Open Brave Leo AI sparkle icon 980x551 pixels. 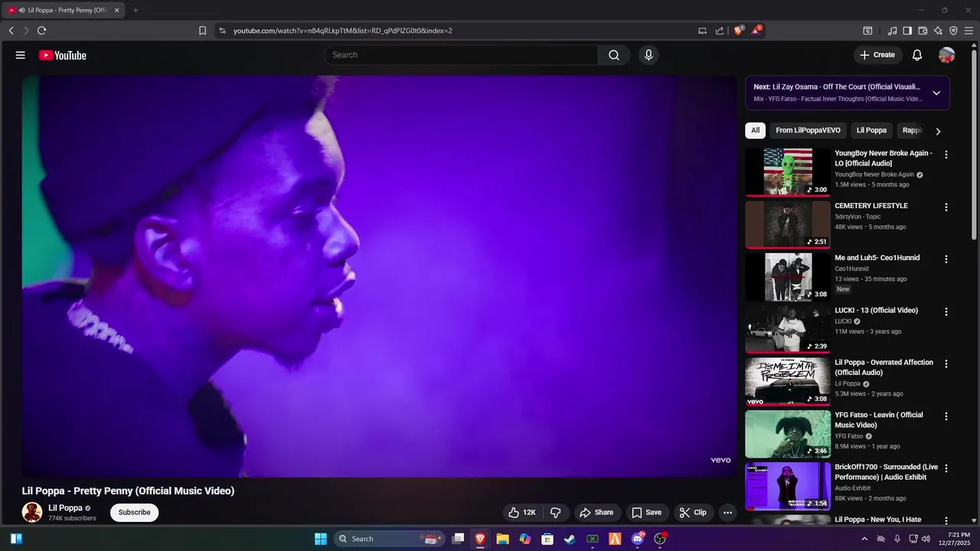pyautogui.click(x=938, y=31)
